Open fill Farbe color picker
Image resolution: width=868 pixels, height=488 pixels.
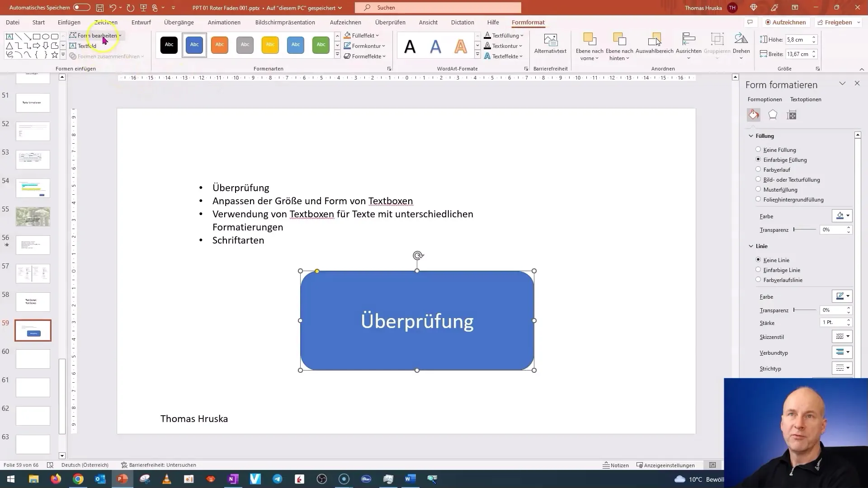(x=842, y=216)
